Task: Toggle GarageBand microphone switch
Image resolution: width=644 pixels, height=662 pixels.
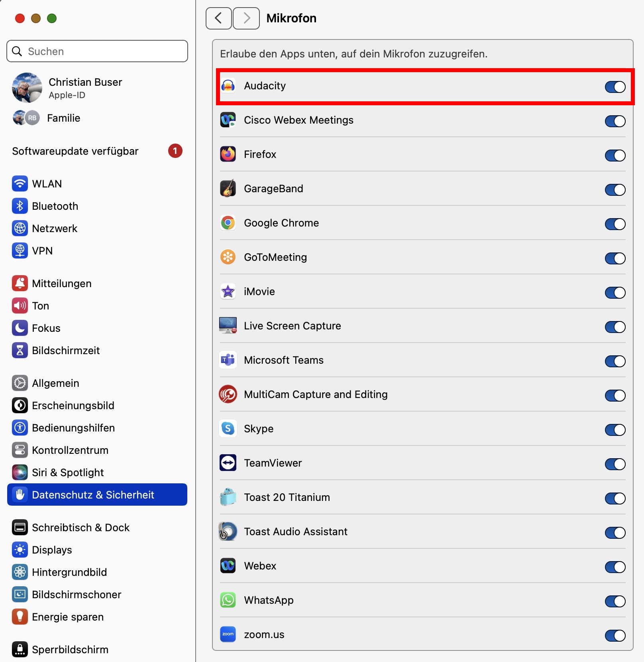Action: point(615,189)
